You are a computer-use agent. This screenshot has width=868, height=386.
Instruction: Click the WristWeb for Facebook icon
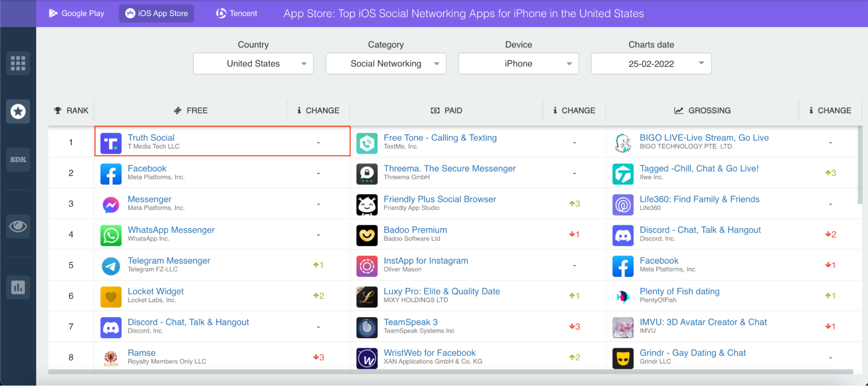pyautogui.click(x=367, y=358)
